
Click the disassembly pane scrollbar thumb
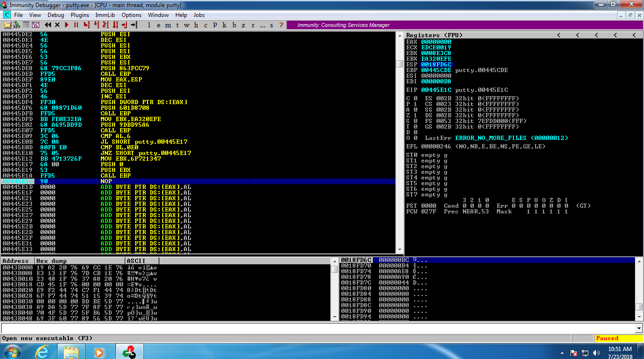coord(399,64)
